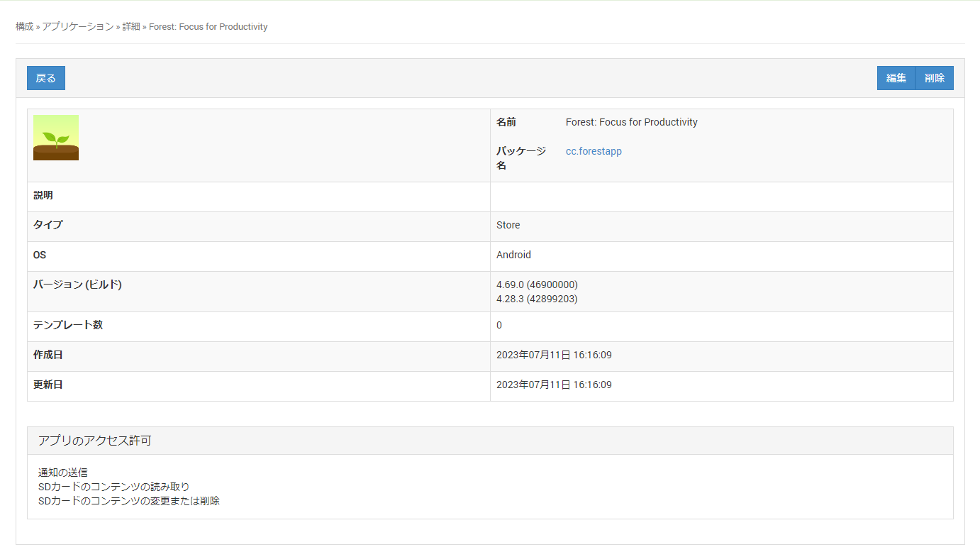The image size is (980, 552).
Task: Click the アプリのアクセス許可 panel header
Action: click(x=94, y=441)
